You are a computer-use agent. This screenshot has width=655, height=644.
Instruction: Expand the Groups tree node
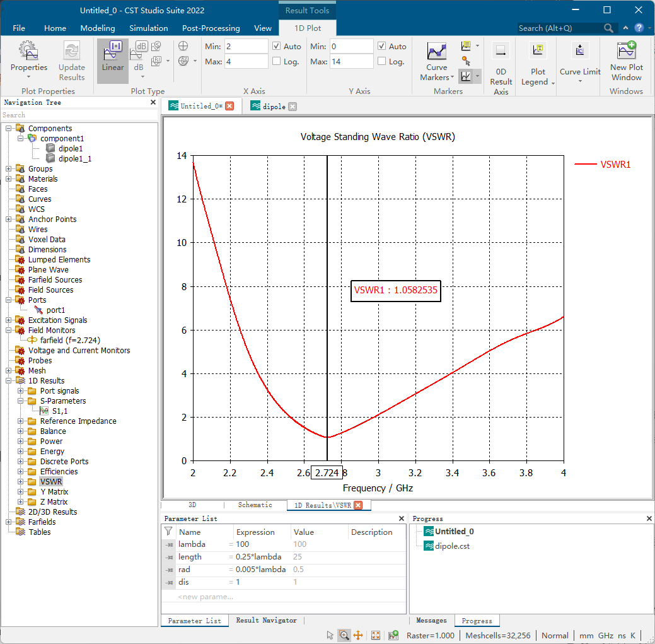coord(8,169)
